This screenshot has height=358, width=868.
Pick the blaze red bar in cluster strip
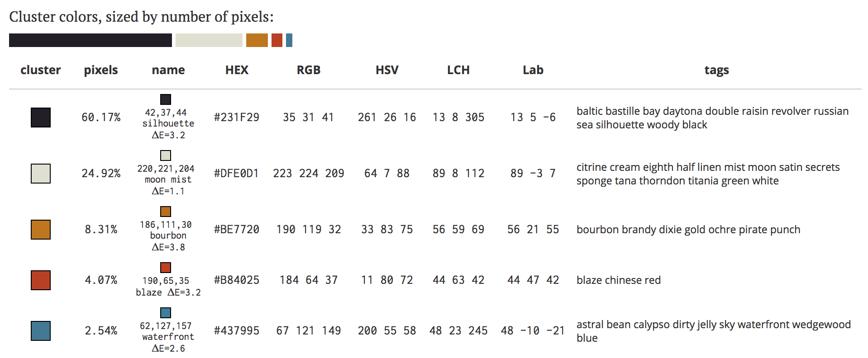tap(277, 40)
